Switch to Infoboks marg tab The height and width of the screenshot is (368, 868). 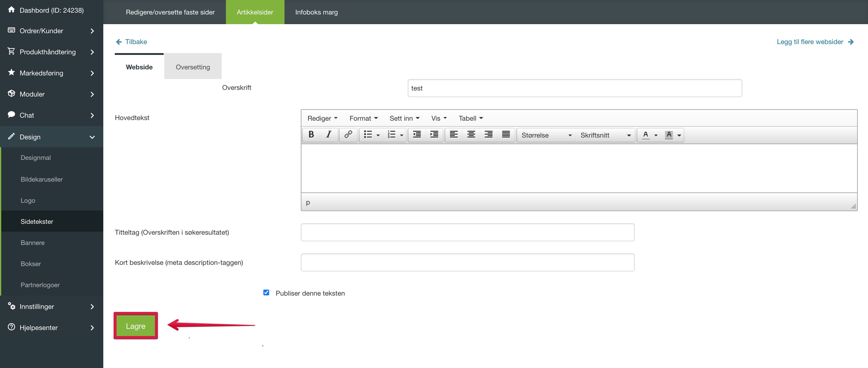click(x=317, y=12)
